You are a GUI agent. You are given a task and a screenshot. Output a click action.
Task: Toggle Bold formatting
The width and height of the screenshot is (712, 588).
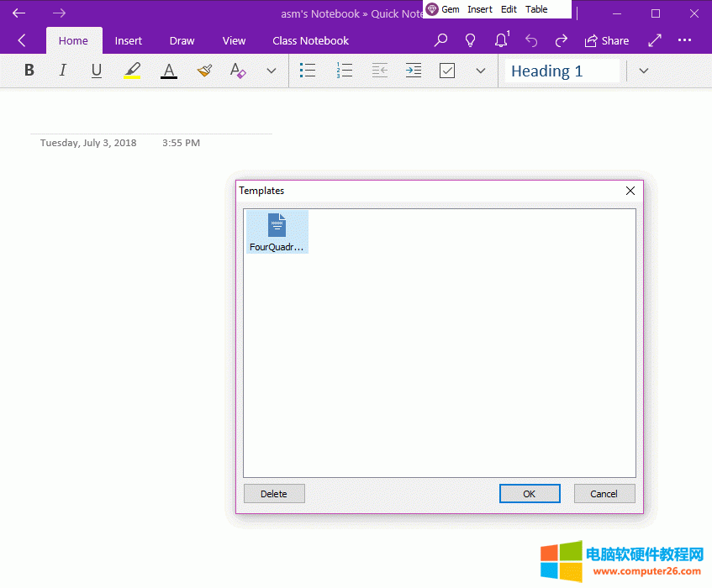pos(29,70)
